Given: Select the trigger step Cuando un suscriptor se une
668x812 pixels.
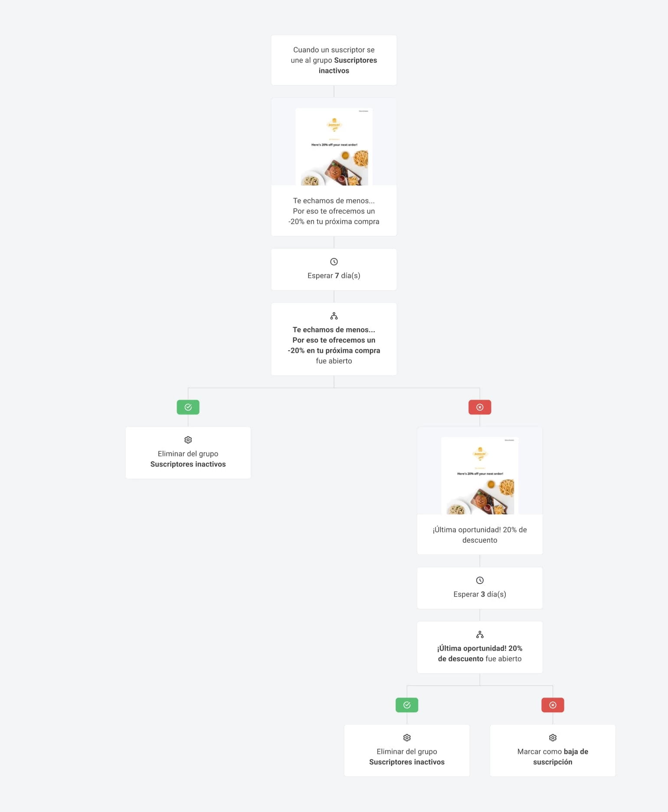Looking at the screenshot, I should point(334,60).
